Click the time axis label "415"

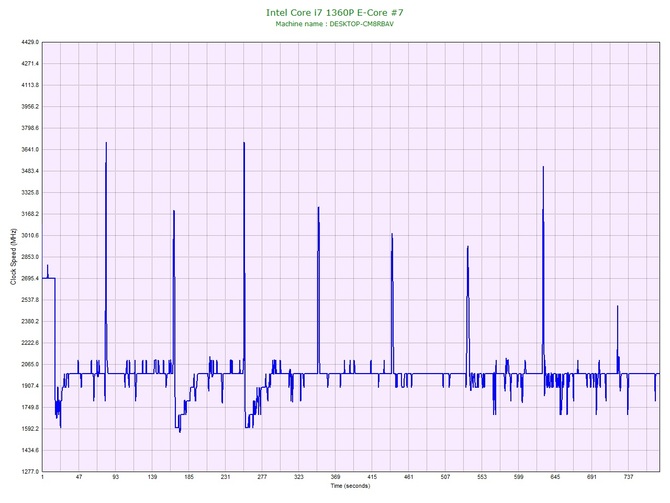[372, 477]
